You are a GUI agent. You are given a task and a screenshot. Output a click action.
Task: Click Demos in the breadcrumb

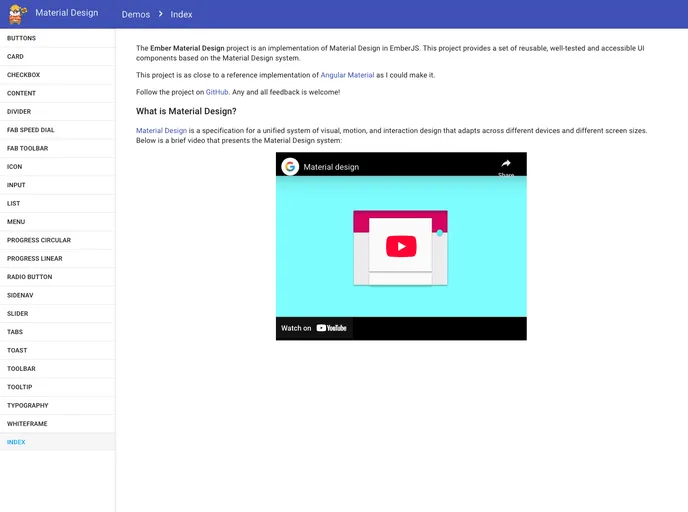click(x=136, y=14)
